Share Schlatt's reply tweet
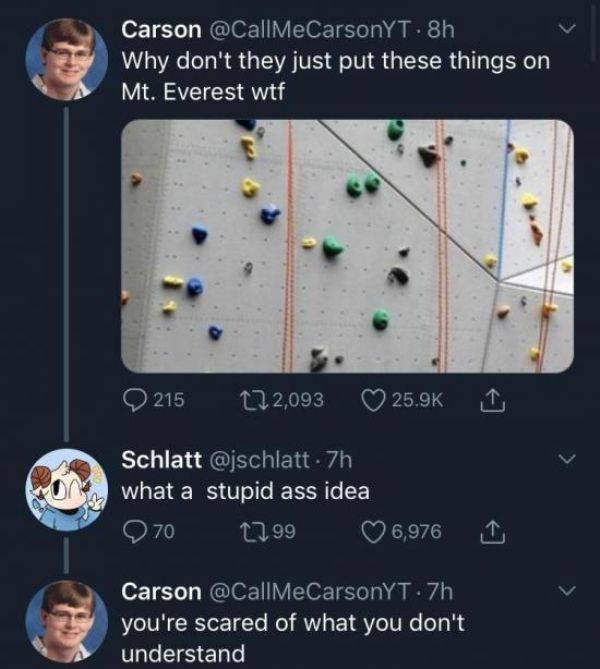 point(495,529)
